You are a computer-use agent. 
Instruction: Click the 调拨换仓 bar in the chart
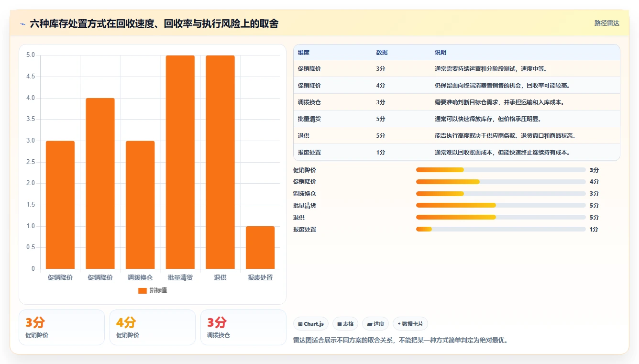pyautogui.click(x=140, y=205)
